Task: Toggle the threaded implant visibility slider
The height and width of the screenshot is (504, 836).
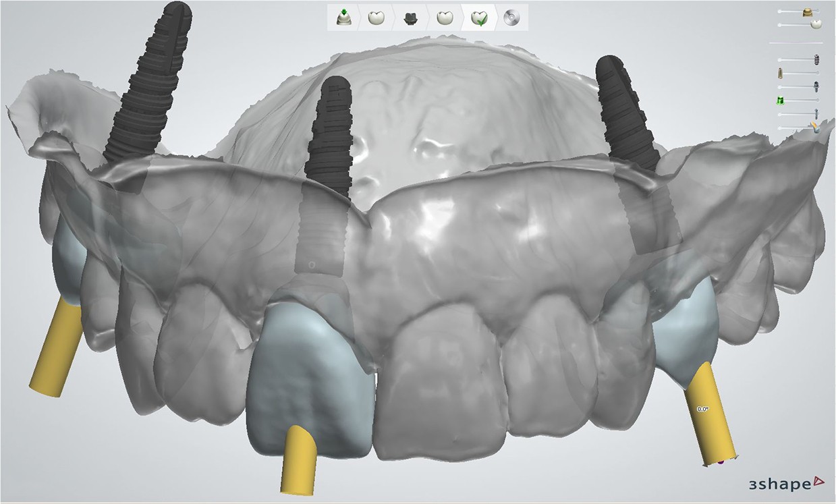Action: coord(816,59)
